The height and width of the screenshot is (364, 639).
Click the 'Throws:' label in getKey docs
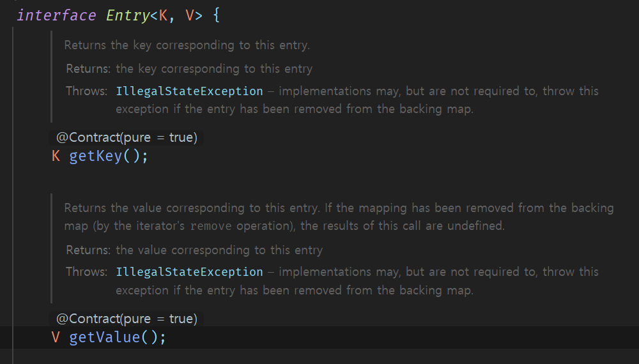click(87, 91)
